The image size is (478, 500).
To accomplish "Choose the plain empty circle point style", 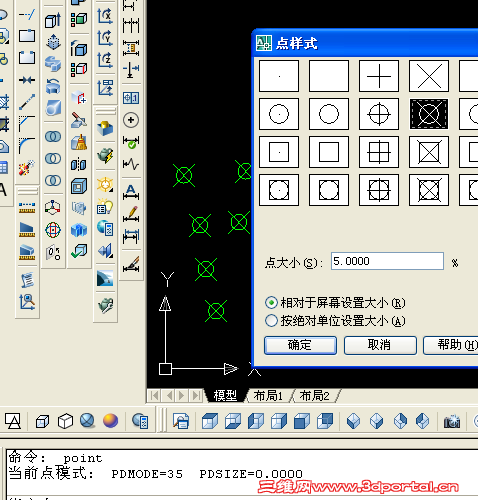I will [329, 114].
